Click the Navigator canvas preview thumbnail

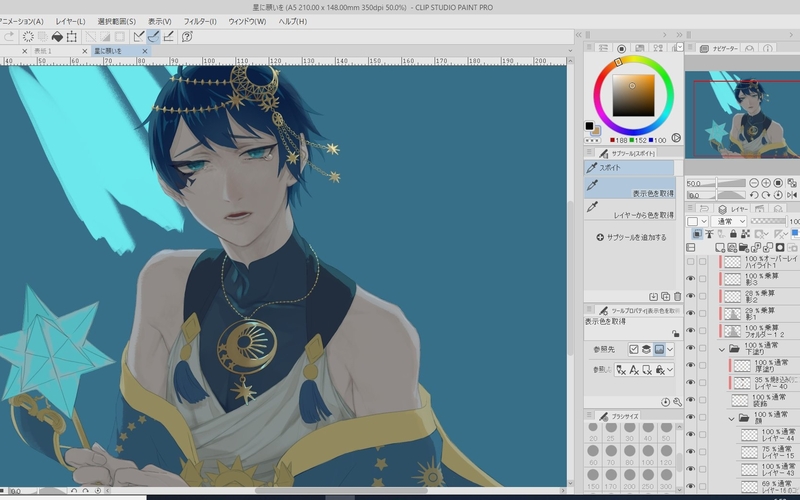tap(742, 114)
